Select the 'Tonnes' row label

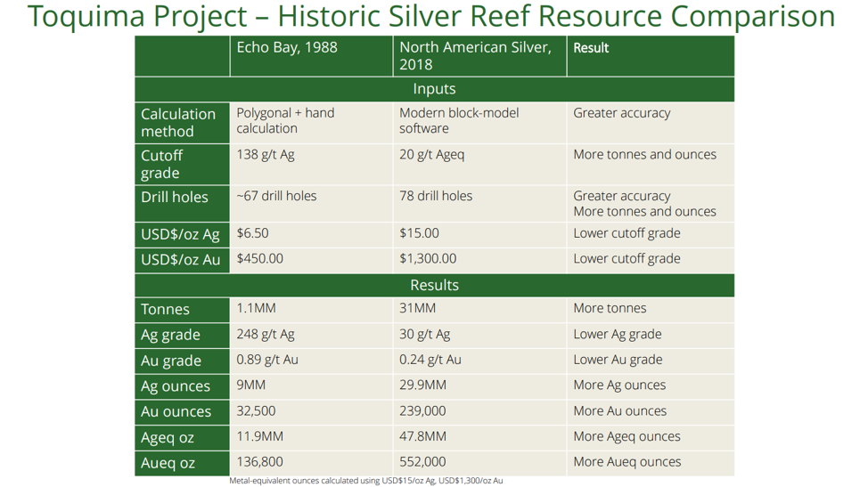coord(182,310)
